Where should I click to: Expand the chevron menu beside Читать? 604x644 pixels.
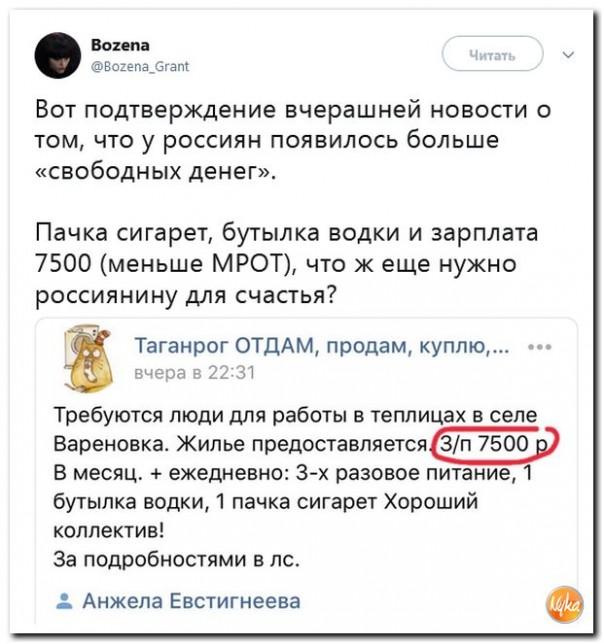(x=569, y=55)
